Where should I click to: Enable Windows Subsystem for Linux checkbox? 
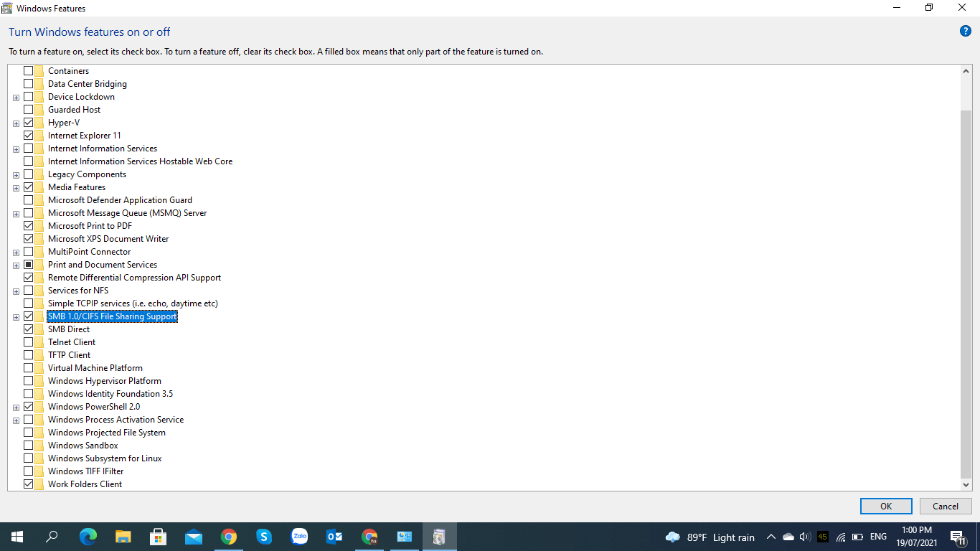29,458
